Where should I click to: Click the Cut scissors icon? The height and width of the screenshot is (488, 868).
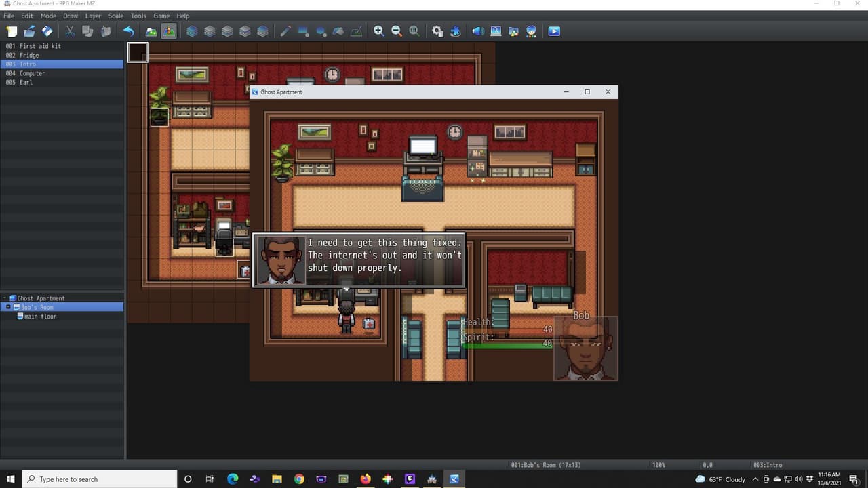[x=70, y=31]
